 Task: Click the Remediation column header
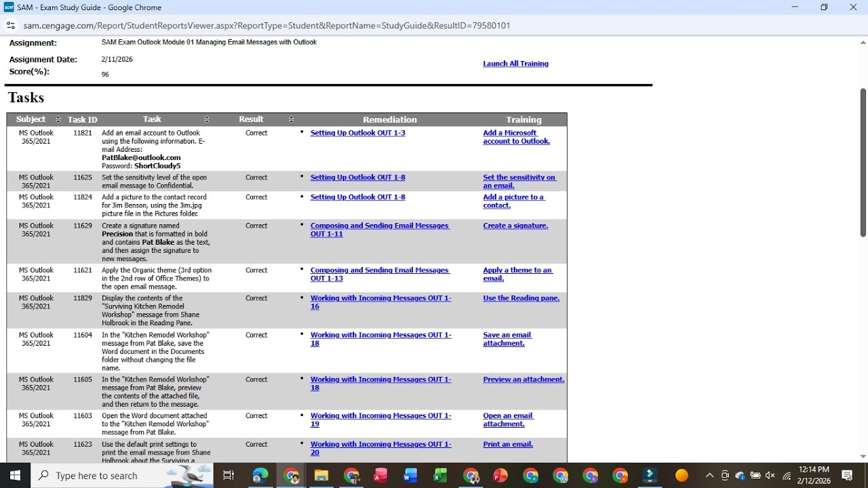click(x=390, y=120)
